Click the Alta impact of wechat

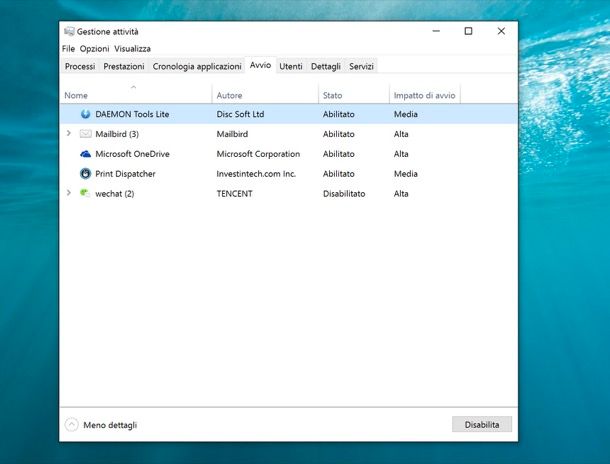tap(401, 194)
